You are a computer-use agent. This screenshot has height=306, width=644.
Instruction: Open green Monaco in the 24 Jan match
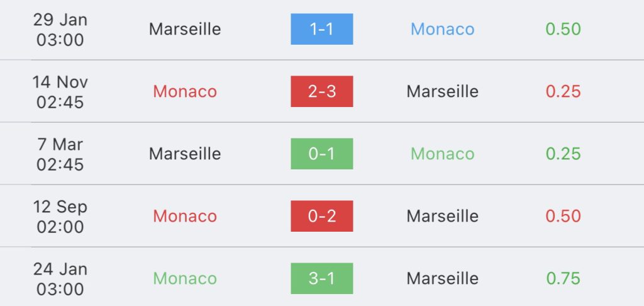(x=185, y=278)
